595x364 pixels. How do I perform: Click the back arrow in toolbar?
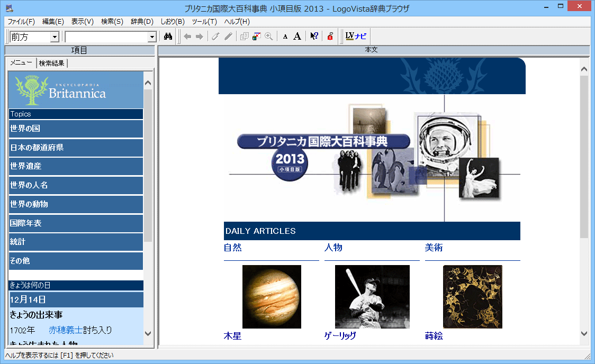click(187, 37)
